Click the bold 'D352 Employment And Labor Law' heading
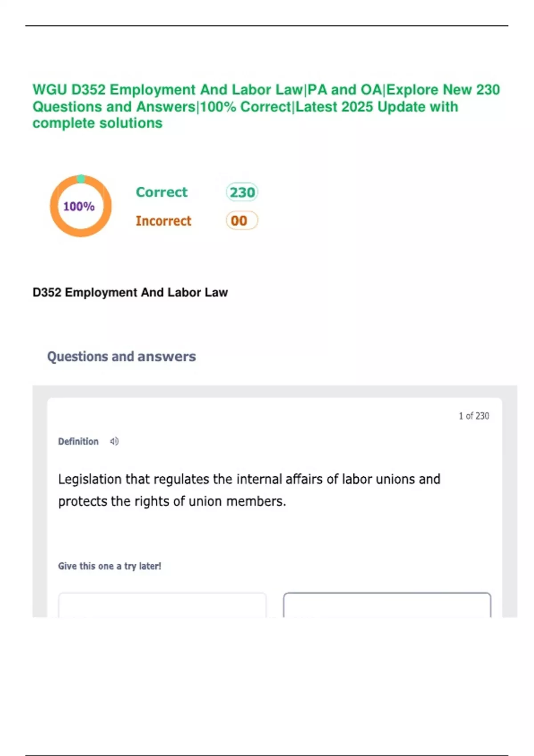534x756 pixels. (130, 293)
